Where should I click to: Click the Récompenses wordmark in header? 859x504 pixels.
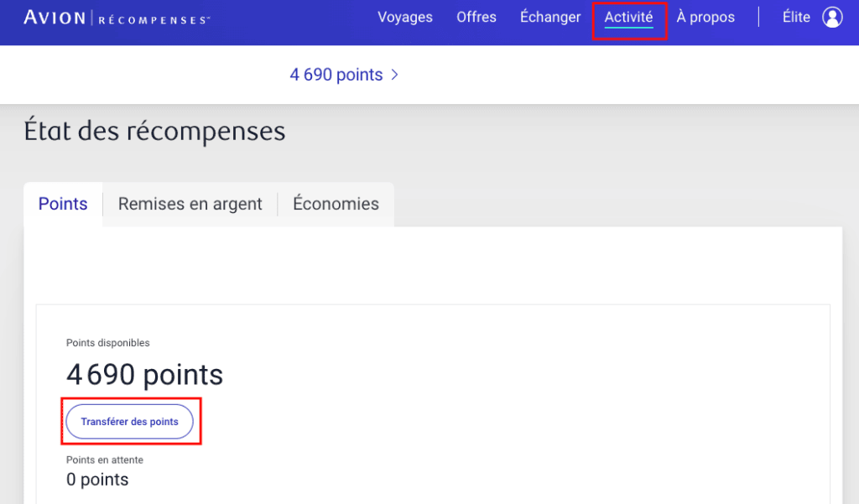click(x=154, y=18)
